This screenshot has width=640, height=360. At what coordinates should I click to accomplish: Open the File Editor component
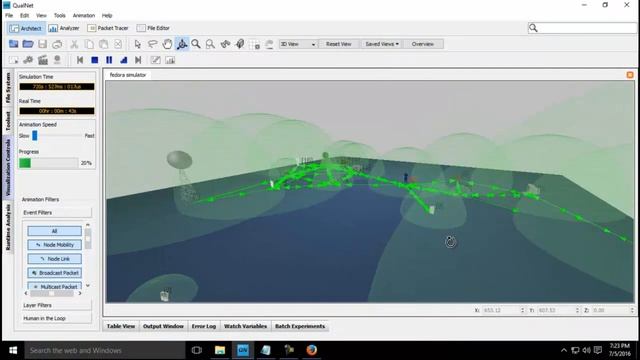tap(153, 28)
